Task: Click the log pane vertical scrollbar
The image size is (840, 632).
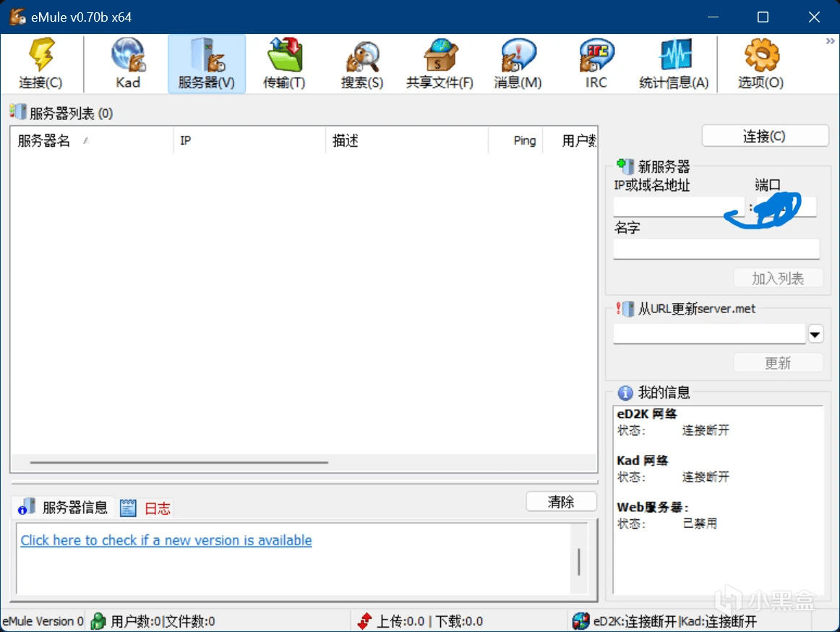Action: [x=578, y=561]
